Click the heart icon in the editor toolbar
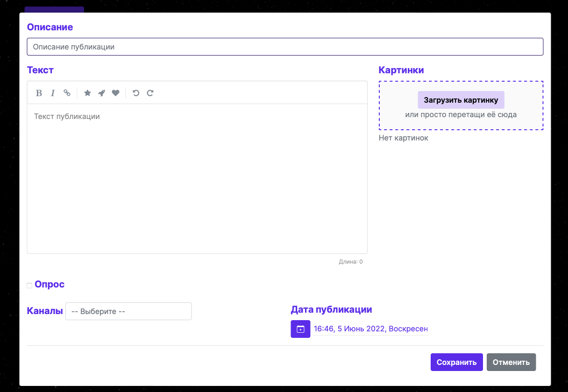 point(115,93)
